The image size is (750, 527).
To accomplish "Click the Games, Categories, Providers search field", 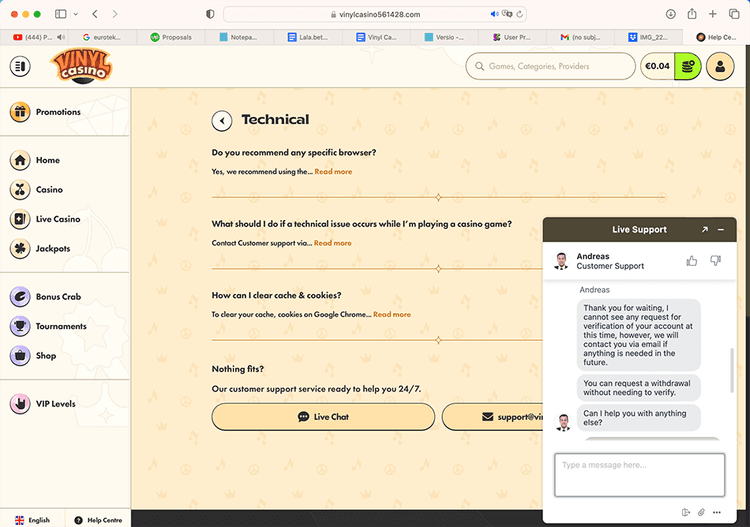I will [x=550, y=66].
